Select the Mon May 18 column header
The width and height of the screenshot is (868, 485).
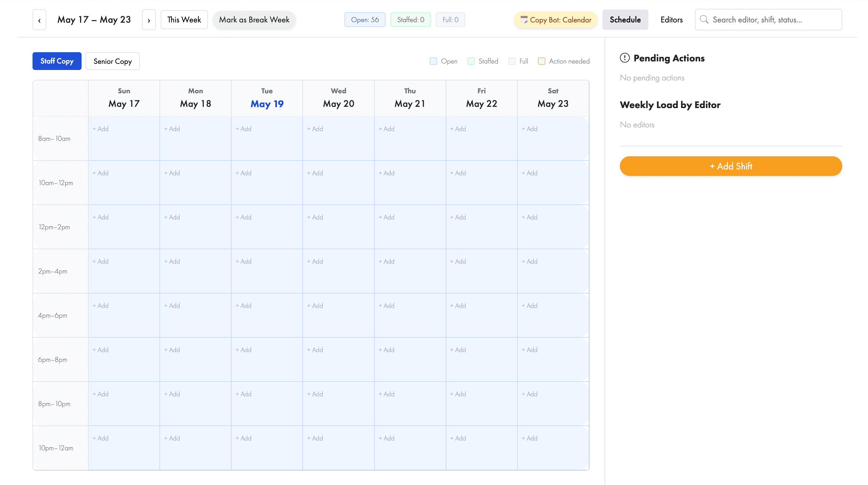[x=195, y=98]
